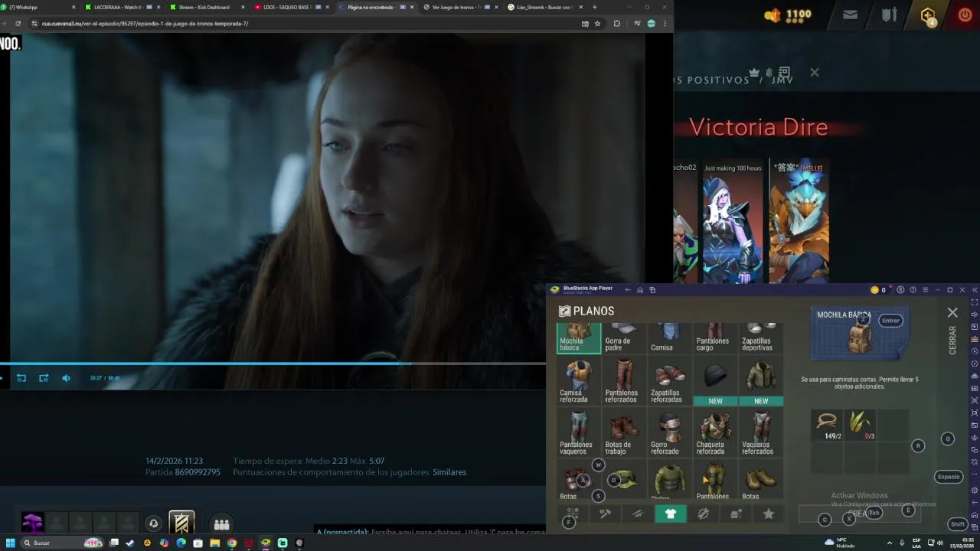Screen dimensions: 980x551
Task: Open the NEW black beanie blueprint
Action: [x=715, y=381]
